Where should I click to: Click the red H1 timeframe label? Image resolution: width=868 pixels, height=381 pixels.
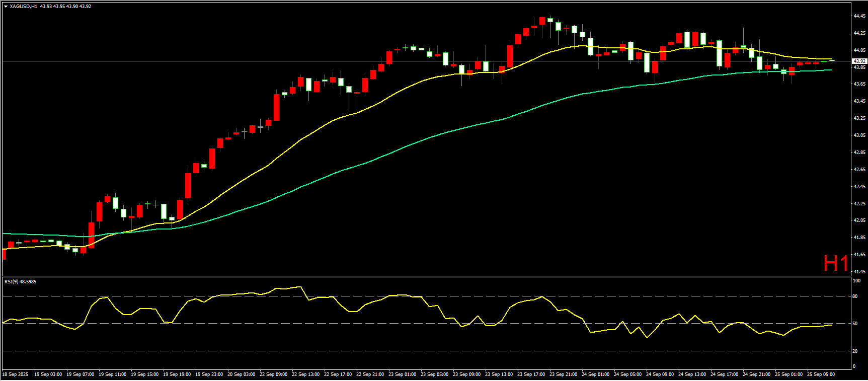pos(835,263)
